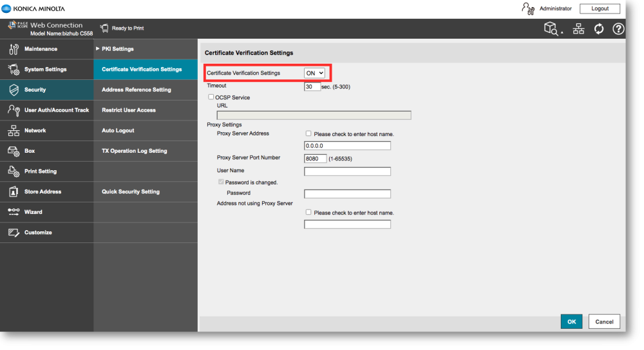Click the Store Address book icon
This screenshot has height=350, width=644.
click(14, 191)
